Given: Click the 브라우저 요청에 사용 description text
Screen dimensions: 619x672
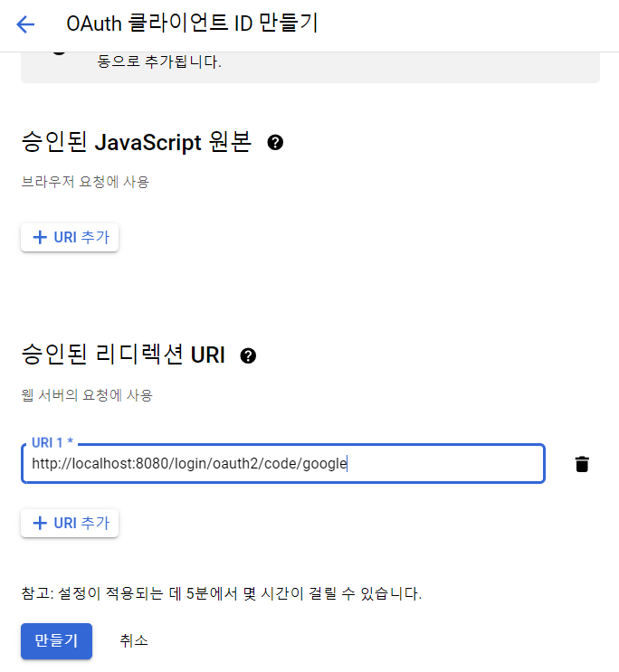Looking at the screenshot, I should point(85,182).
